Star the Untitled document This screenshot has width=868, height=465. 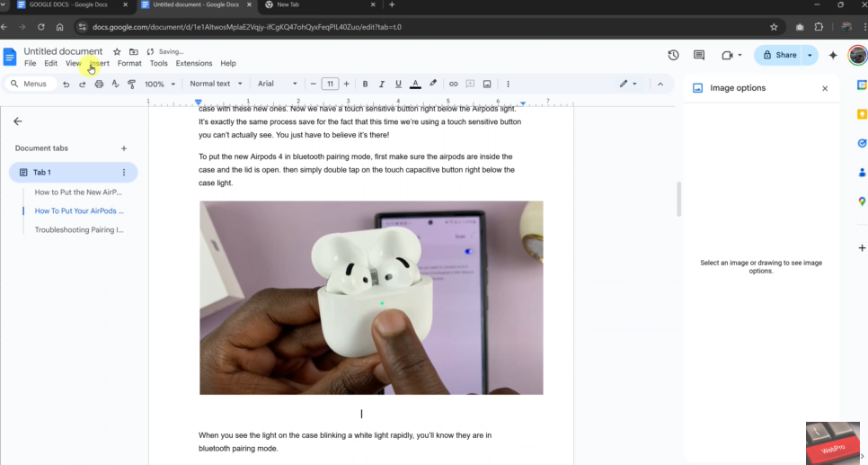click(117, 51)
